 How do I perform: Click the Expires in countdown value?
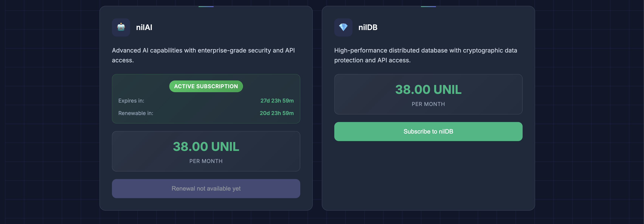(x=277, y=101)
